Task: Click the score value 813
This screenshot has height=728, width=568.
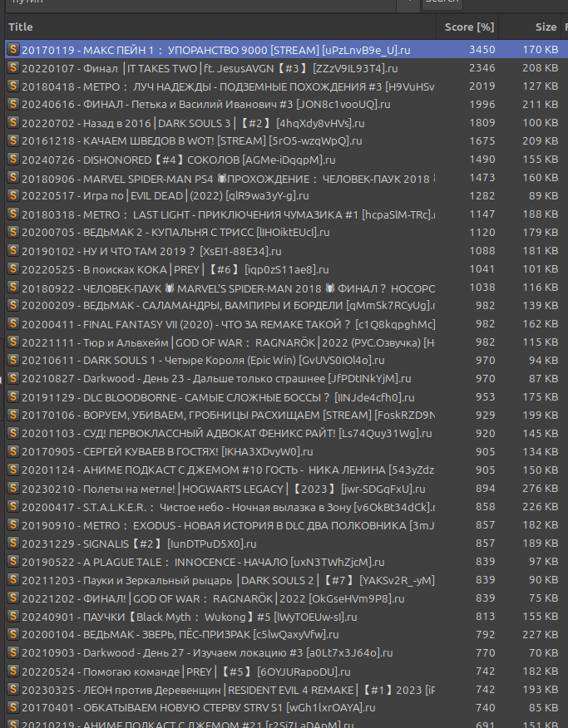Action: 486,617
